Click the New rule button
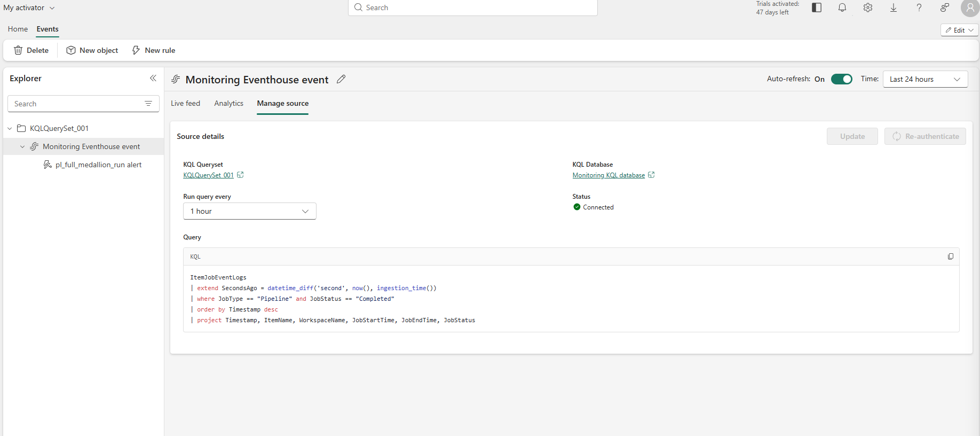The height and width of the screenshot is (436, 980). pyautogui.click(x=153, y=50)
